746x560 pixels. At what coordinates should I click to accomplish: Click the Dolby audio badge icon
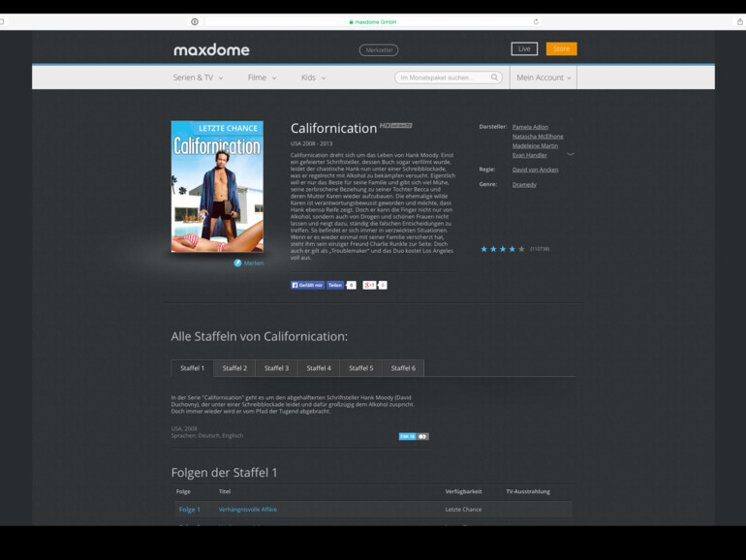click(x=422, y=436)
